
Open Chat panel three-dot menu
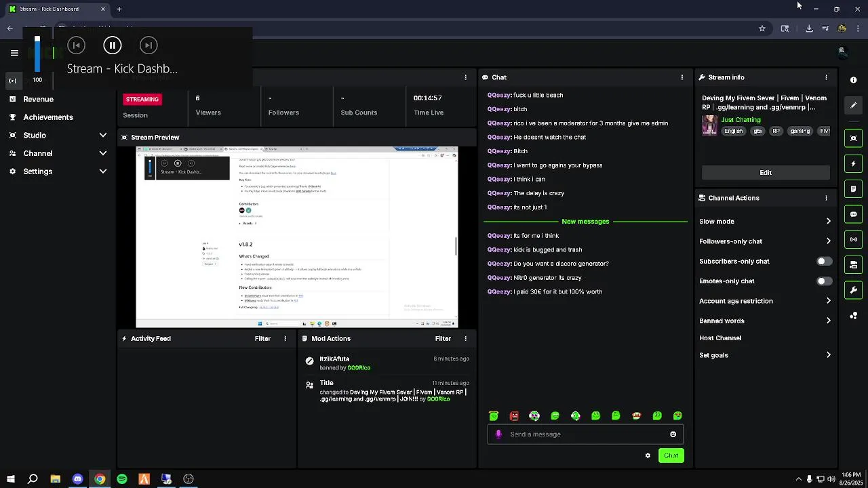[x=682, y=77]
